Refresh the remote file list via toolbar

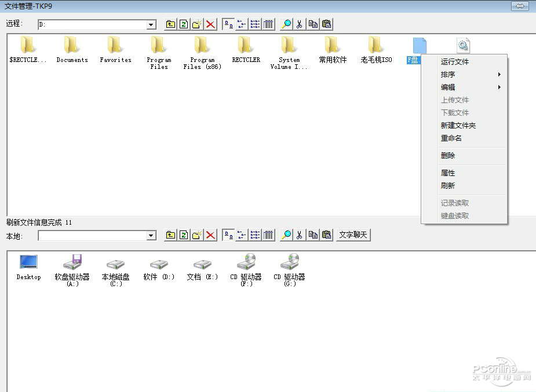click(184, 24)
